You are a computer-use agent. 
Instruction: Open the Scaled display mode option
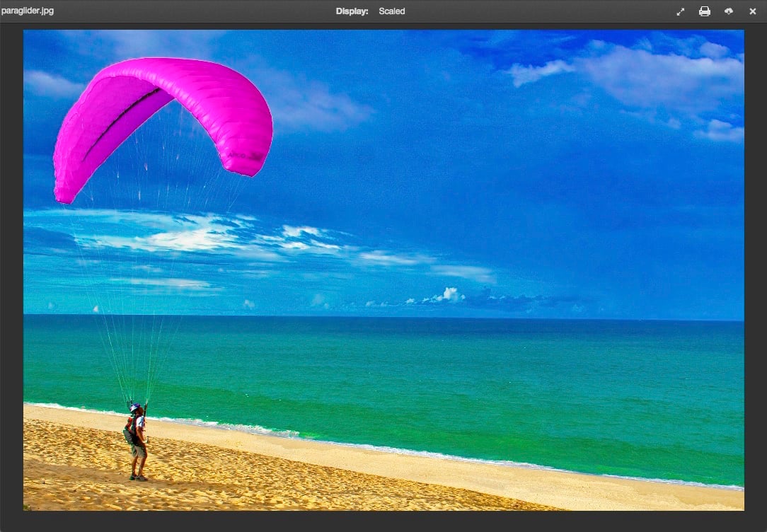pyautogui.click(x=392, y=11)
